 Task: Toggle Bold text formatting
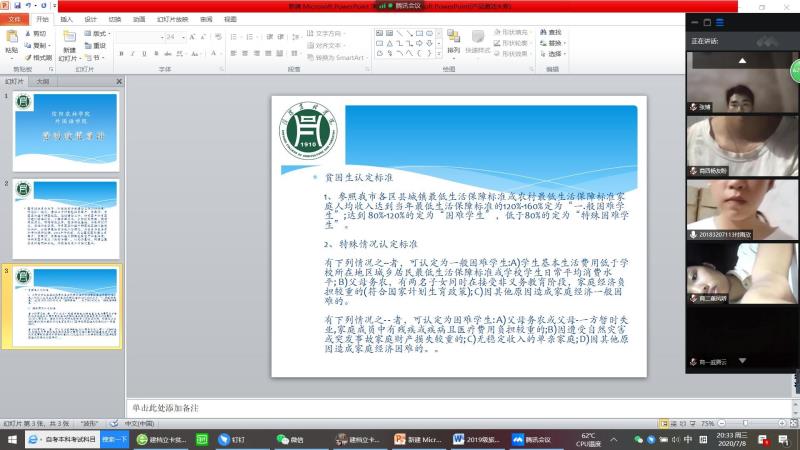[x=121, y=53]
